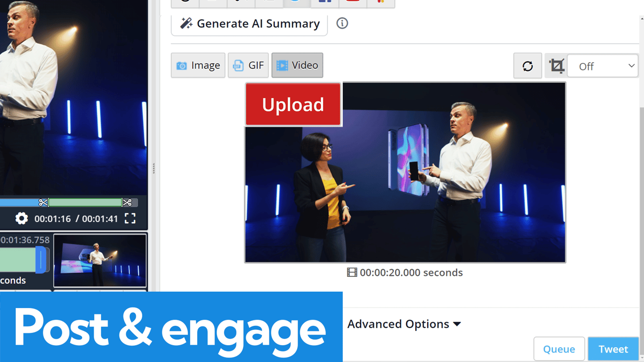Image resolution: width=644 pixels, height=362 pixels.
Task: Click the blue clip end handle
Action: pos(41,260)
